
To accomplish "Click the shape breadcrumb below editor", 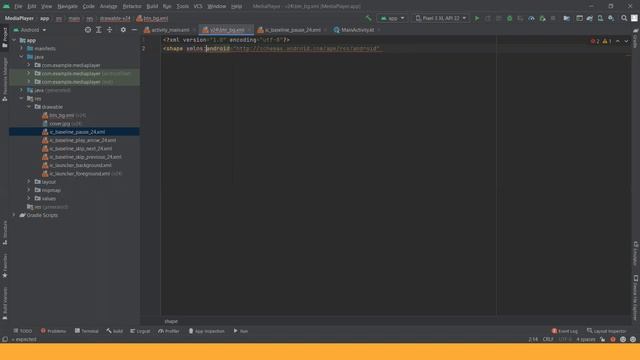I will (x=171, y=321).
